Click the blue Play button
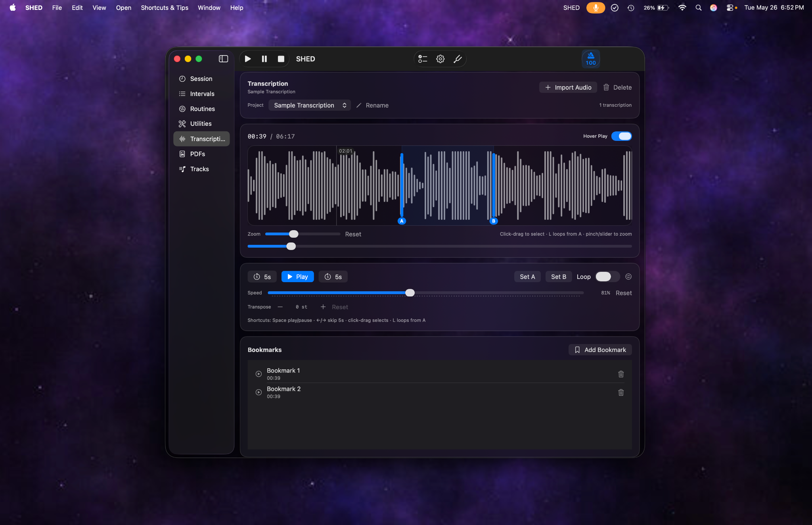Viewport: 812px width, 525px height. point(297,277)
